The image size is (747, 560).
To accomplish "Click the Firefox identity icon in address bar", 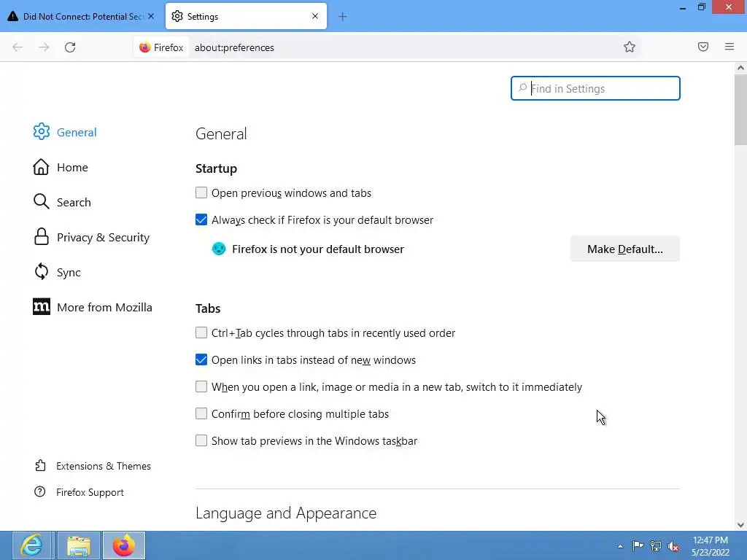I will point(145,47).
